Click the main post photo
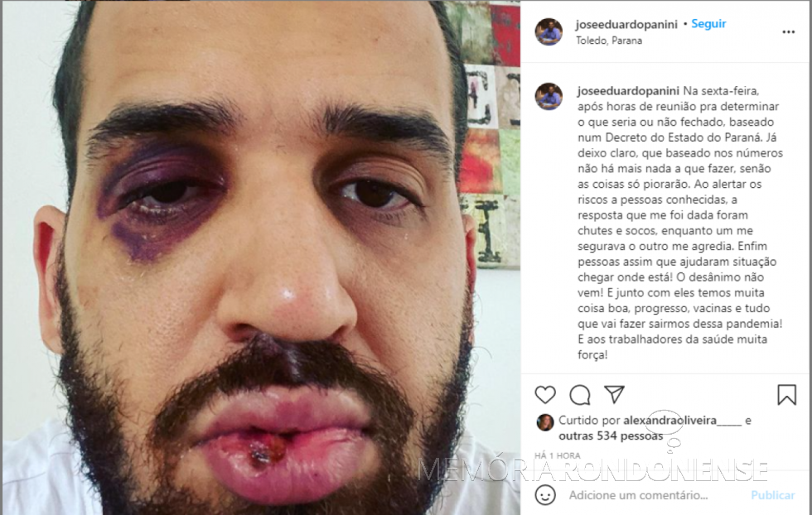This screenshot has height=515, width=812. tap(262, 257)
